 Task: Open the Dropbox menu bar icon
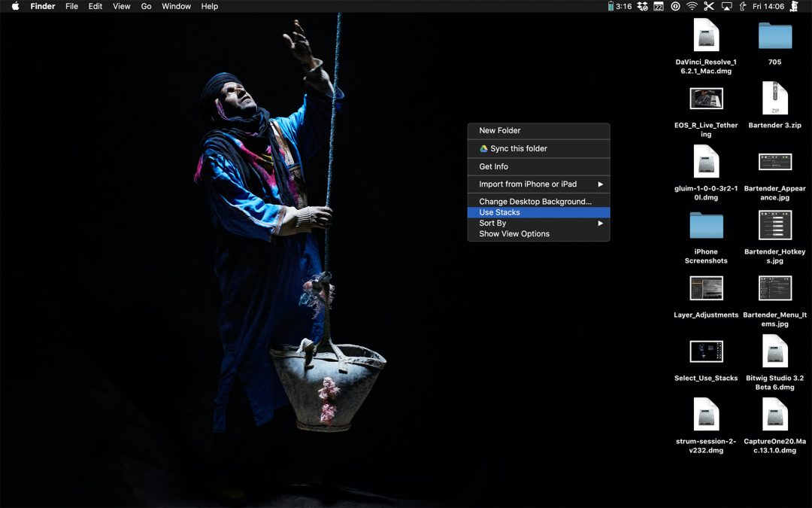coord(642,6)
